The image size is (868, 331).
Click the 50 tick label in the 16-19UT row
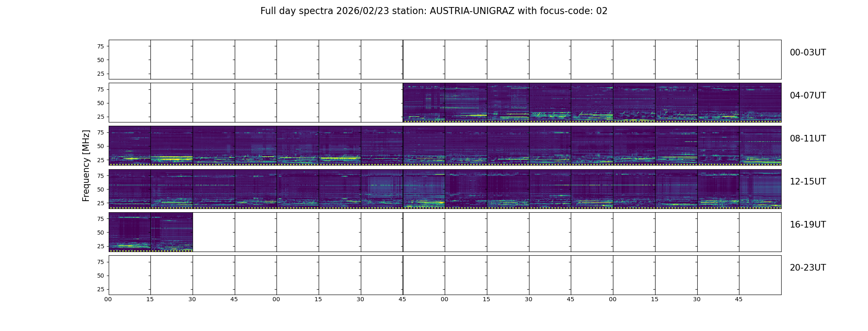(100, 233)
